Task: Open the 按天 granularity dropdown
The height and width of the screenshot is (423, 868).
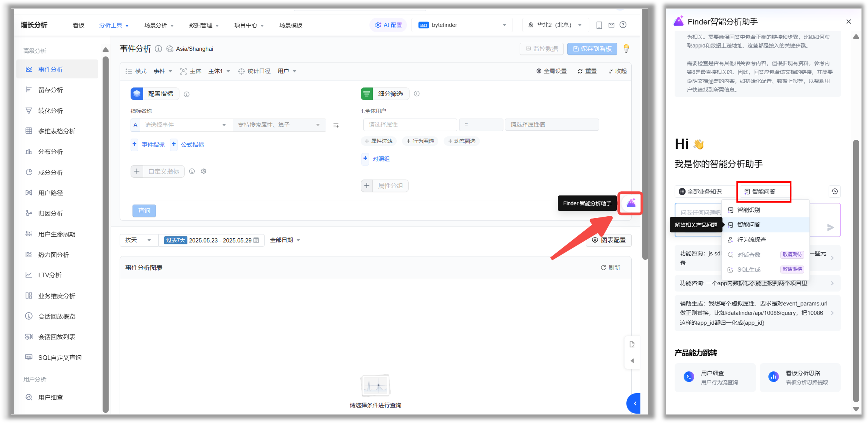Action: 139,240
